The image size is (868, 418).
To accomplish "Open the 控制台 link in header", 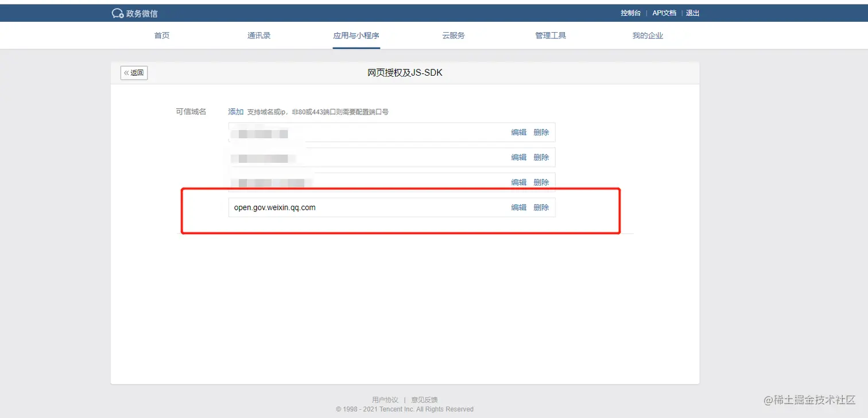I will 630,13.
